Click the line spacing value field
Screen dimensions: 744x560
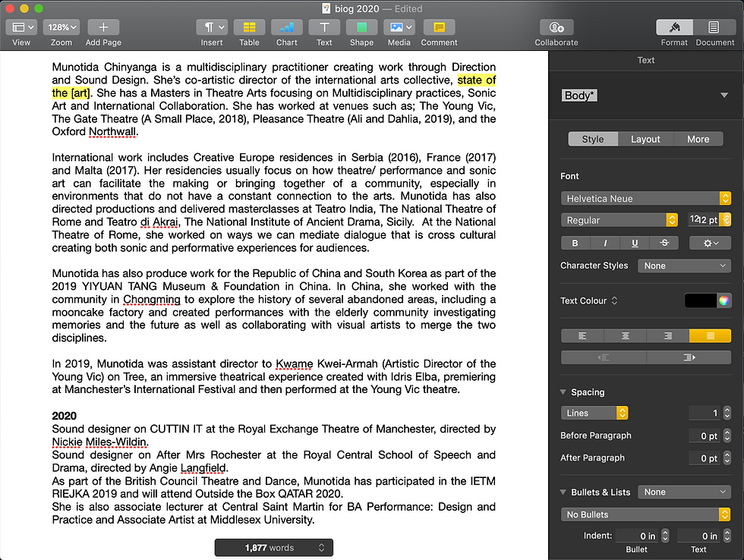[x=705, y=413]
